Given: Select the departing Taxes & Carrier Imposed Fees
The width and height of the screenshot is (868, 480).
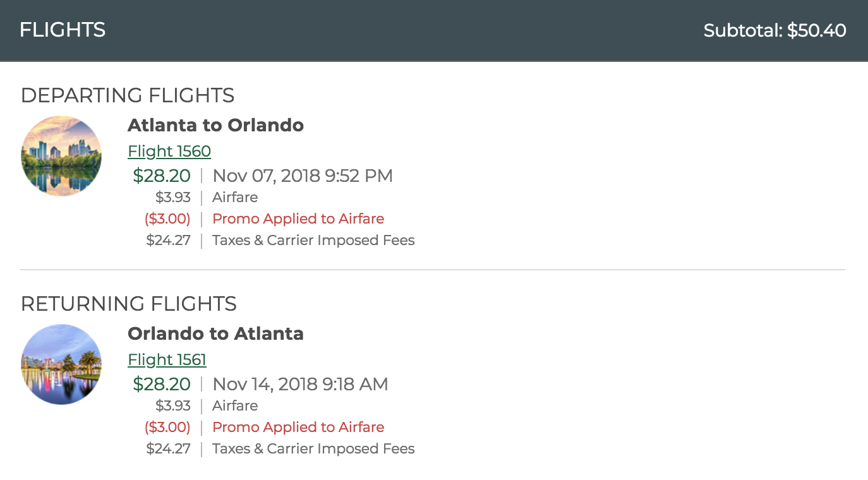Looking at the screenshot, I should [313, 240].
